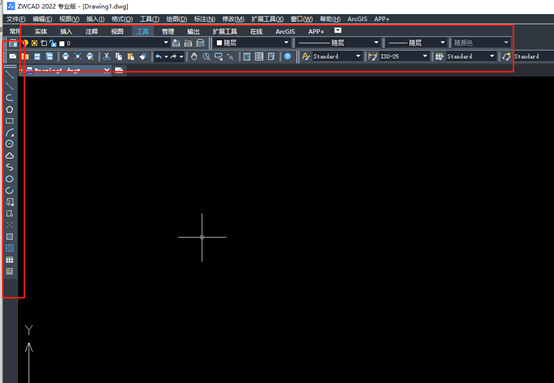The image size is (554, 383).
Task: Switch to the 输出 ribbon tab
Action: pyautogui.click(x=193, y=31)
